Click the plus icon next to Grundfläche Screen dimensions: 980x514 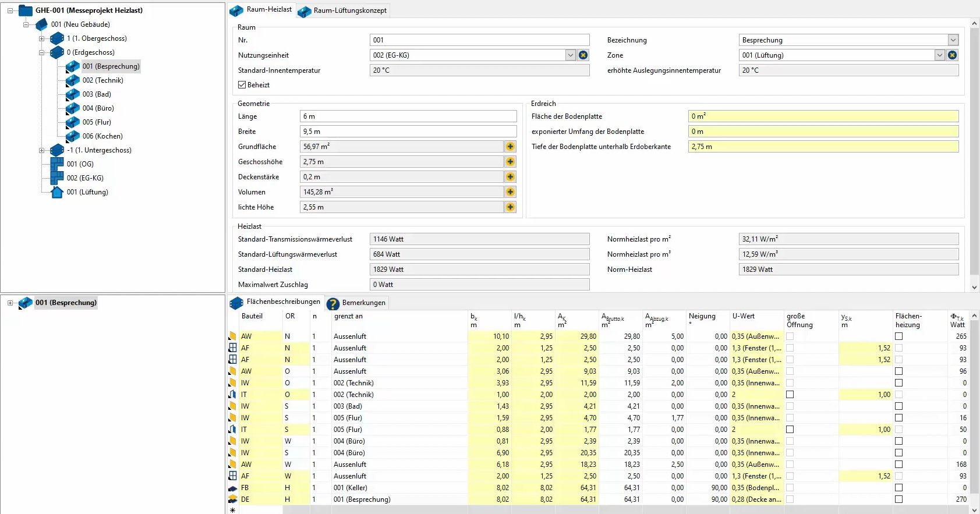[510, 147]
